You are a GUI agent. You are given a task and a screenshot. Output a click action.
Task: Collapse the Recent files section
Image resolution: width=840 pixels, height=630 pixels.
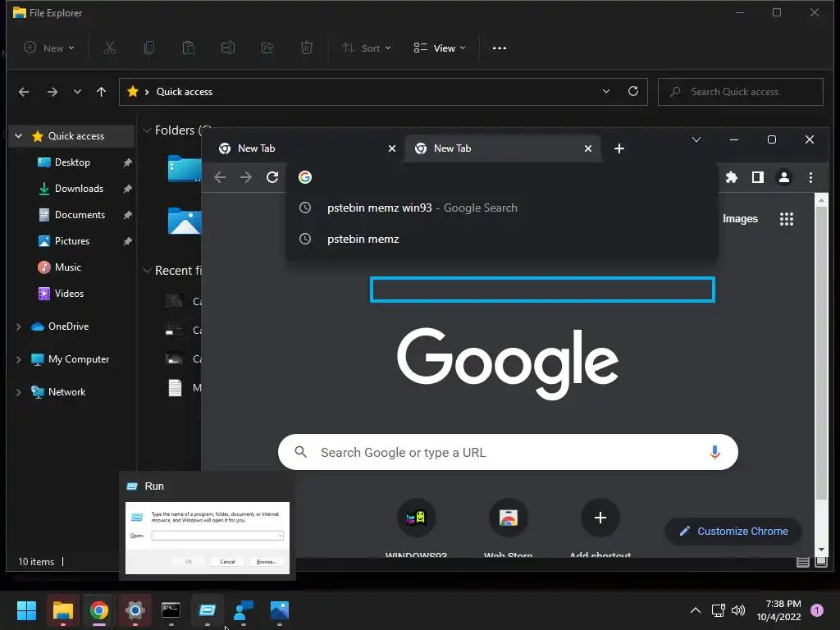[x=147, y=271]
